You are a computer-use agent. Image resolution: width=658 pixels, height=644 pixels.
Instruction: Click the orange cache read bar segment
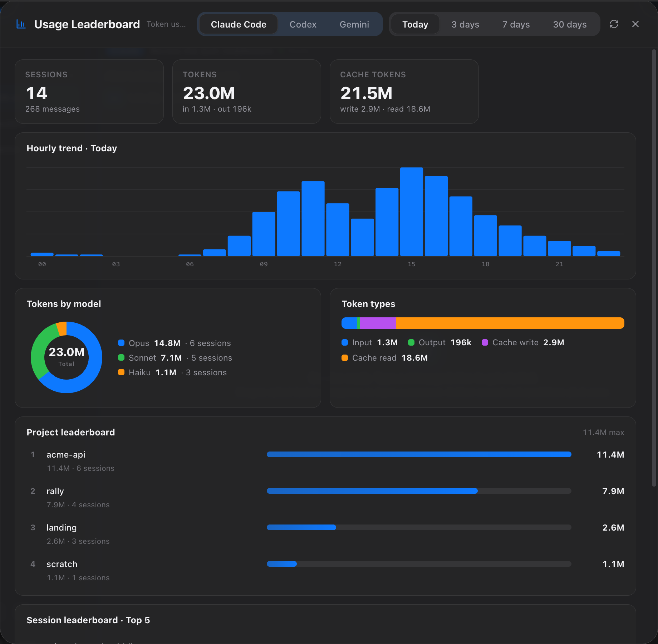(x=510, y=323)
